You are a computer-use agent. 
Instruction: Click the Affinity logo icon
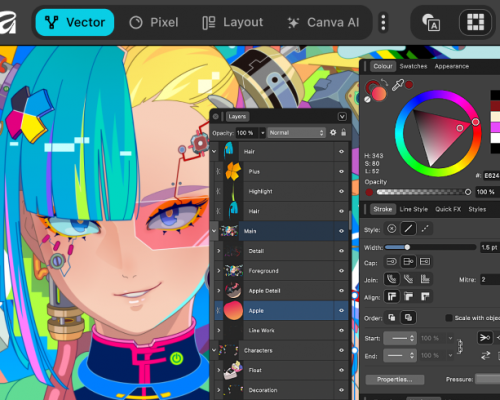7,22
